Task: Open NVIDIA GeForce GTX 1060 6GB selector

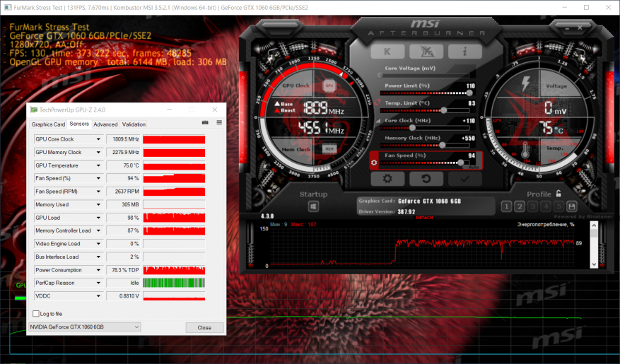Action: [x=85, y=327]
